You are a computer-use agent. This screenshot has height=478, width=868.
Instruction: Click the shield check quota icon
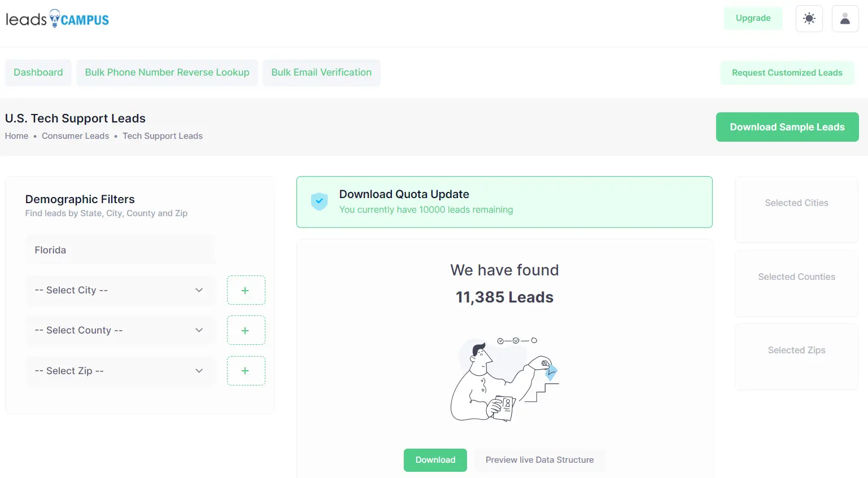point(320,201)
